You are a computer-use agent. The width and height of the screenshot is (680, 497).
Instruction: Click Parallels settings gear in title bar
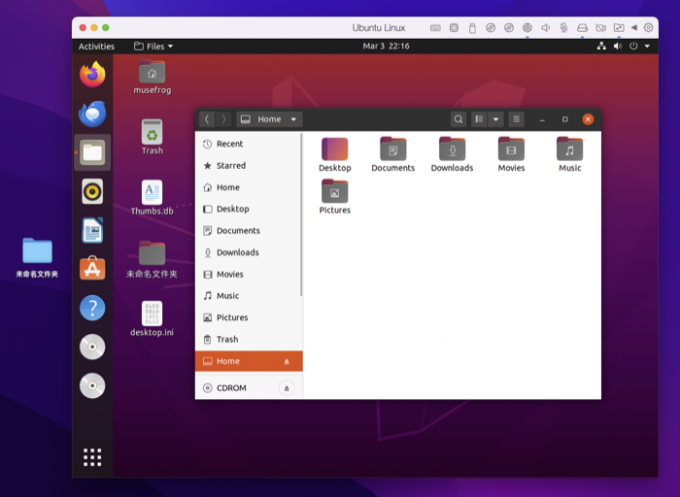click(648, 28)
